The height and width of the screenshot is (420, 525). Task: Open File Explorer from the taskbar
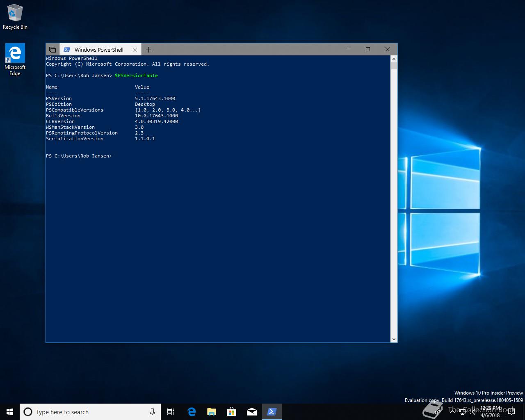pos(212,412)
